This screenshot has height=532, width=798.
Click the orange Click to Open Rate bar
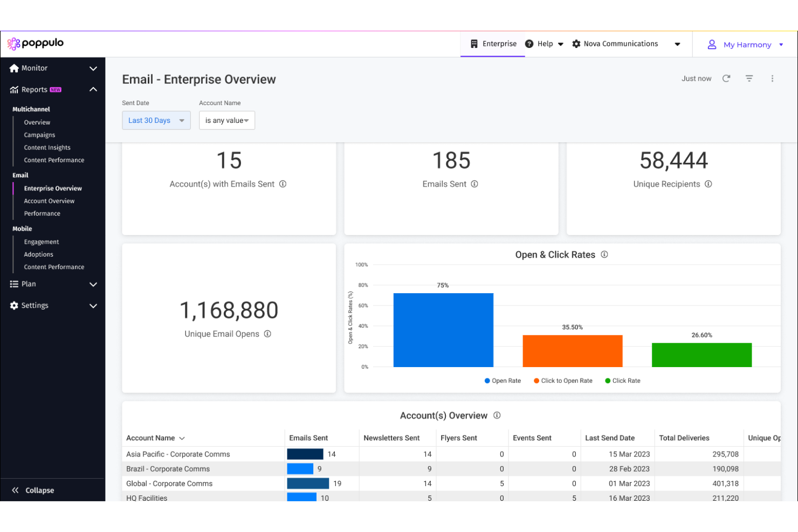[x=573, y=351]
